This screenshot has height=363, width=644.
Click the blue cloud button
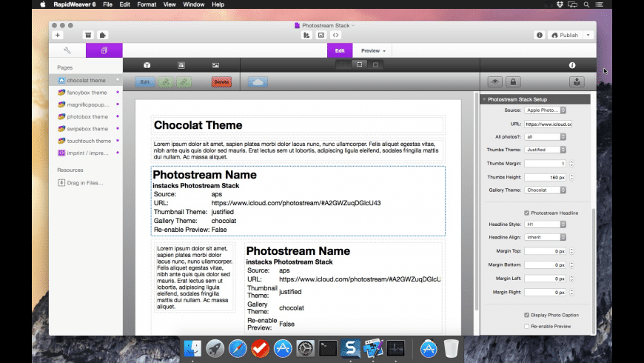(258, 82)
